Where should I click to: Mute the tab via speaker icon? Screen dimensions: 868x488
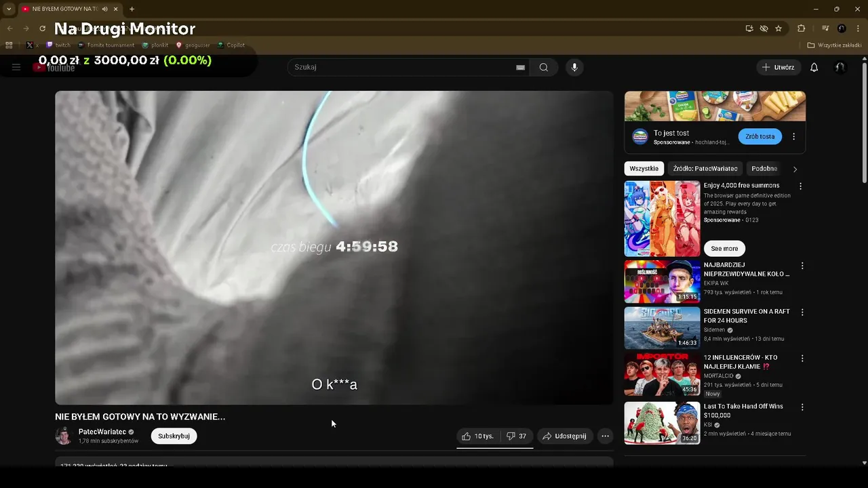pos(104,9)
